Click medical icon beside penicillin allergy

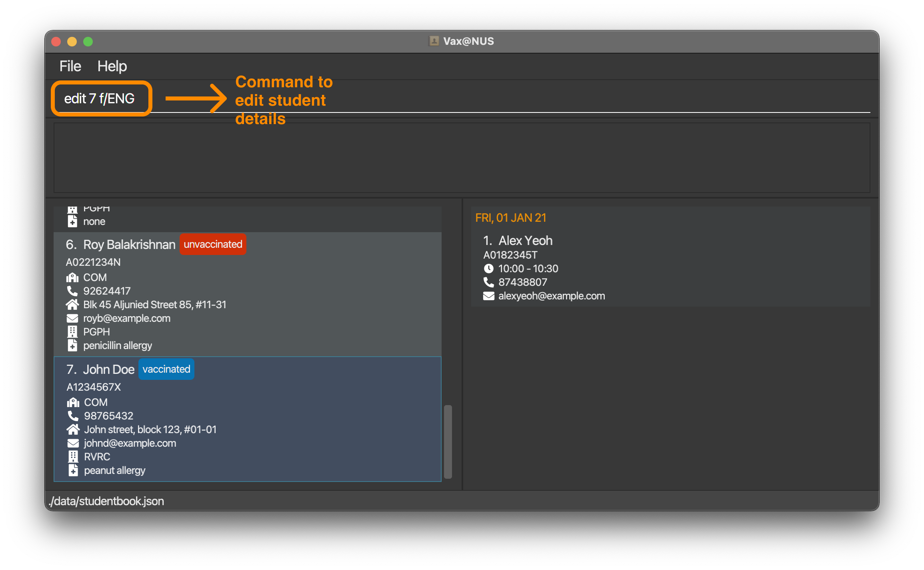pos(72,345)
